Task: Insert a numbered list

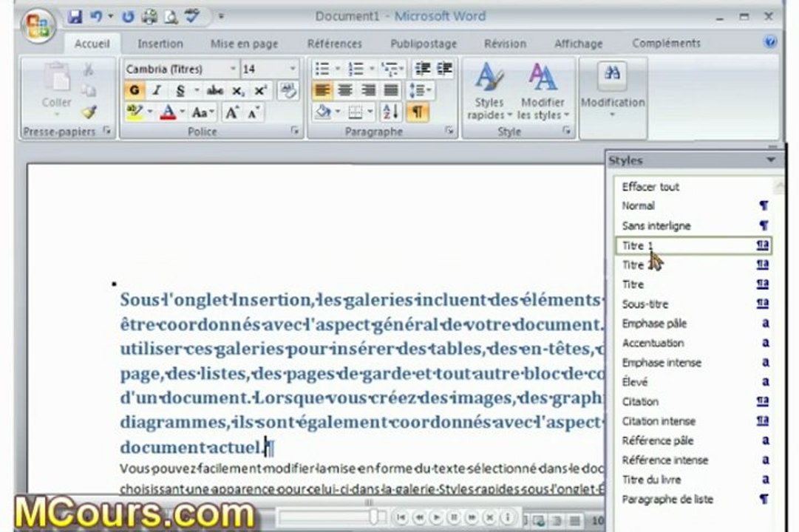Action: [356, 68]
